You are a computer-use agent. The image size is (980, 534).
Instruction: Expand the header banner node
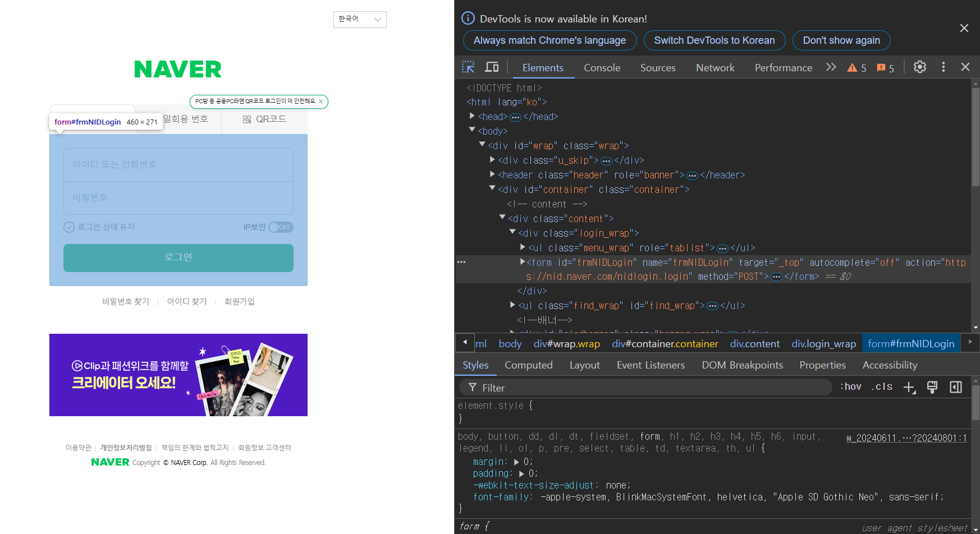pyautogui.click(x=492, y=174)
